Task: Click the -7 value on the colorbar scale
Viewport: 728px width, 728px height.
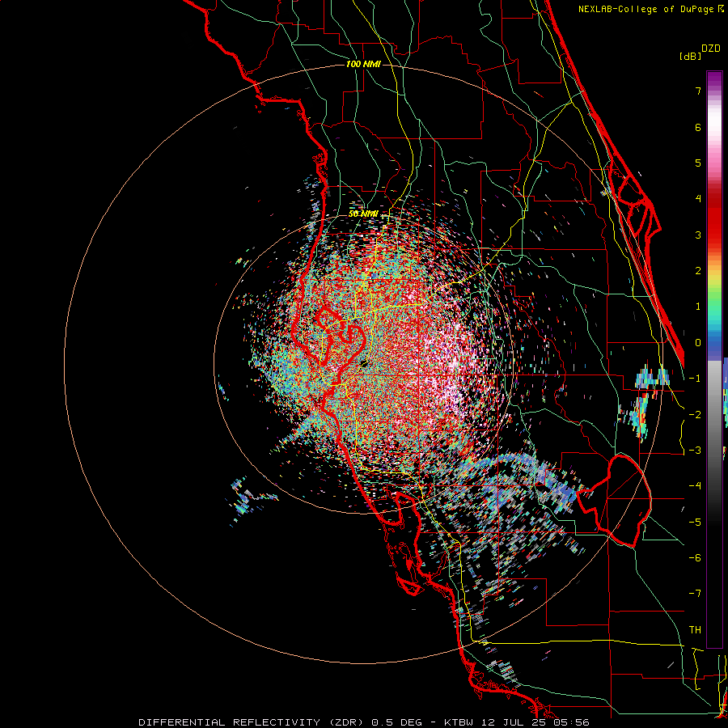Action: 695,594
